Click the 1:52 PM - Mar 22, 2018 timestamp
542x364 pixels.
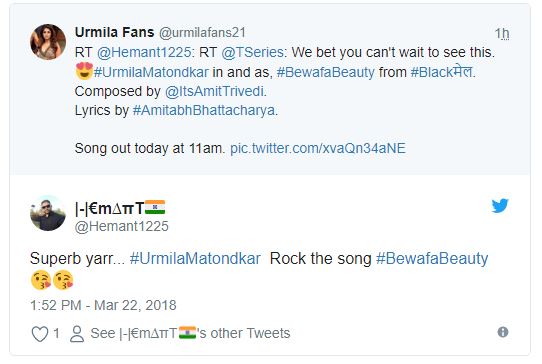coord(103,305)
